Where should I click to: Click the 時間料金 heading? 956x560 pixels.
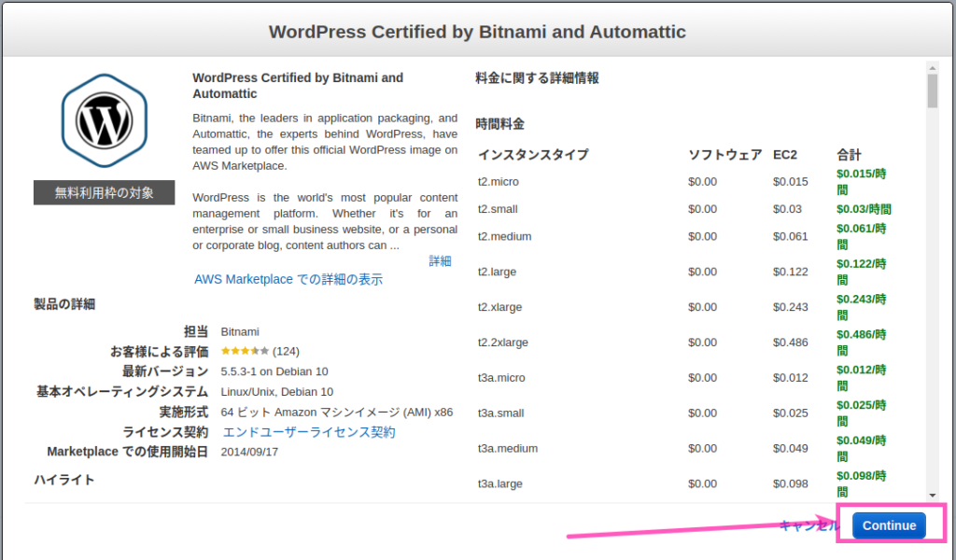(x=500, y=124)
